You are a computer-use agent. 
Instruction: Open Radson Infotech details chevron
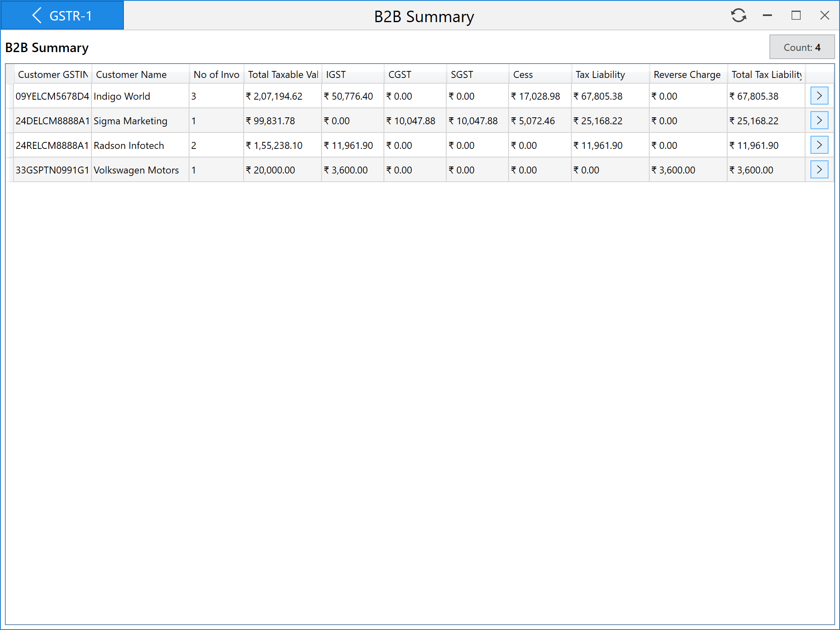(x=819, y=145)
